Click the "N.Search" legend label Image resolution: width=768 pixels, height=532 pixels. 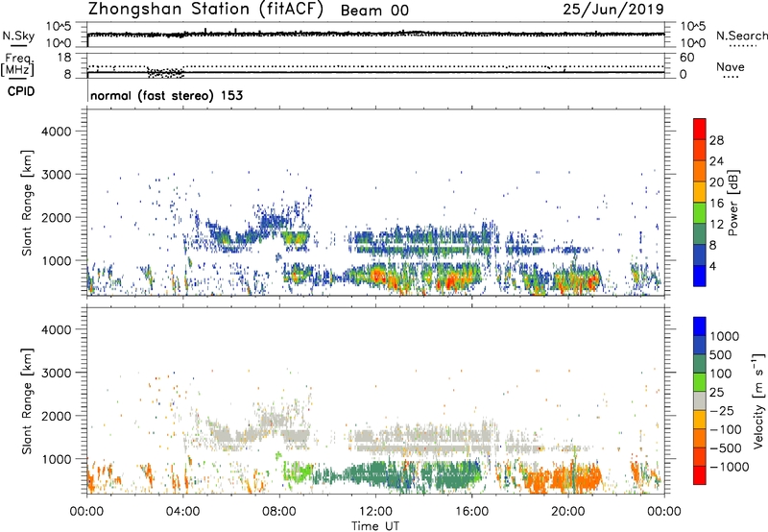pos(741,36)
